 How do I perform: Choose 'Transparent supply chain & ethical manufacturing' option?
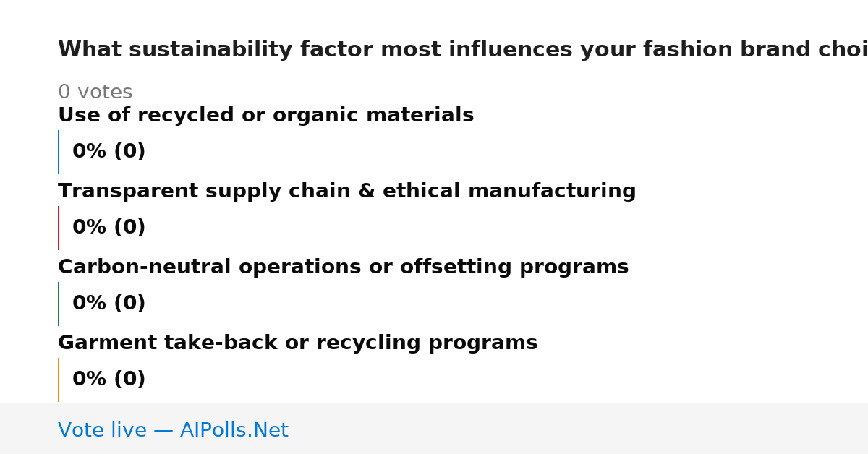pos(347,192)
